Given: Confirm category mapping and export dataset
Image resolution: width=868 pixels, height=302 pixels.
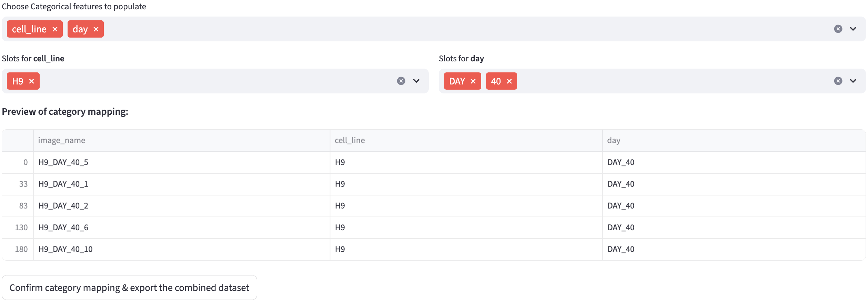Looking at the screenshot, I should pos(129,288).
